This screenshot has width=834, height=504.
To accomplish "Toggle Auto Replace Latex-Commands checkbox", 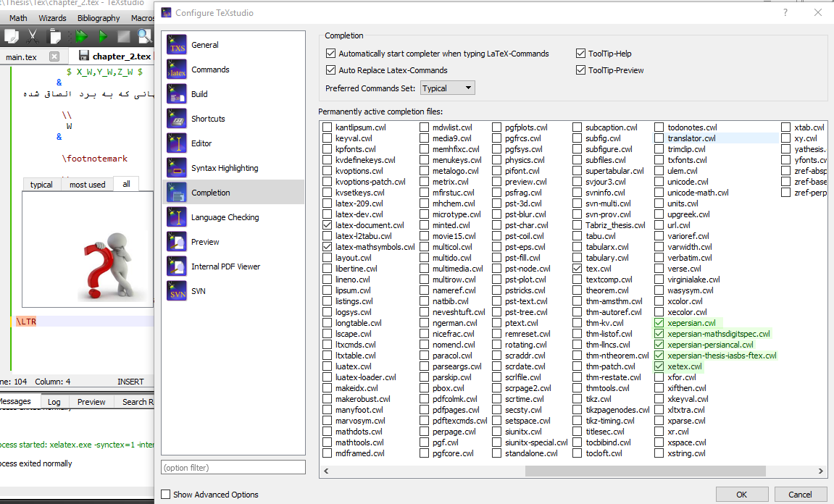I will (331, 70).
